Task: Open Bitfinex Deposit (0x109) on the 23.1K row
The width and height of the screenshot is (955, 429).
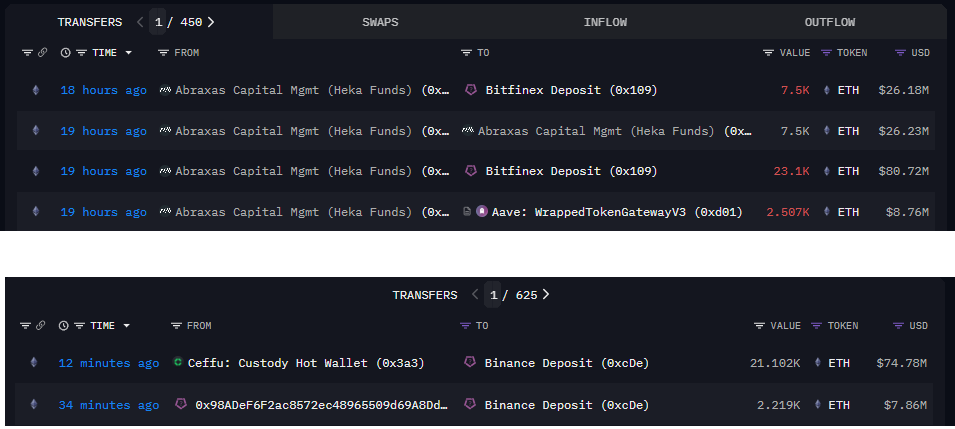Action: 571,171
